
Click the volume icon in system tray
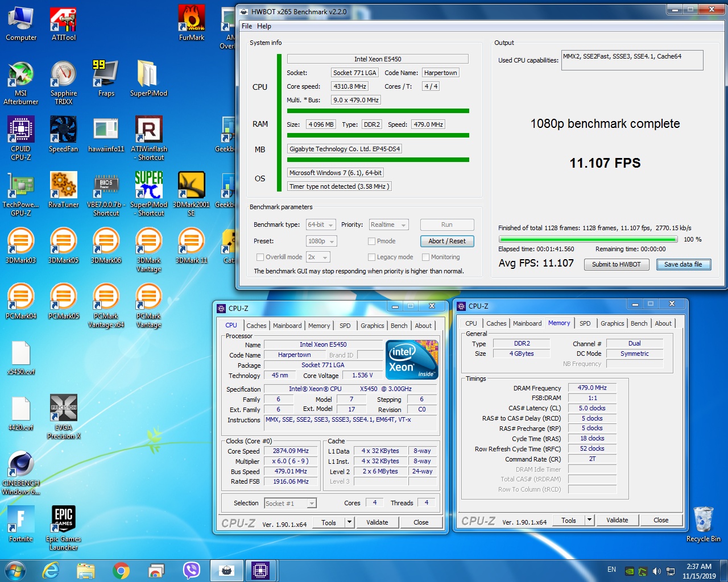point(657,571)
